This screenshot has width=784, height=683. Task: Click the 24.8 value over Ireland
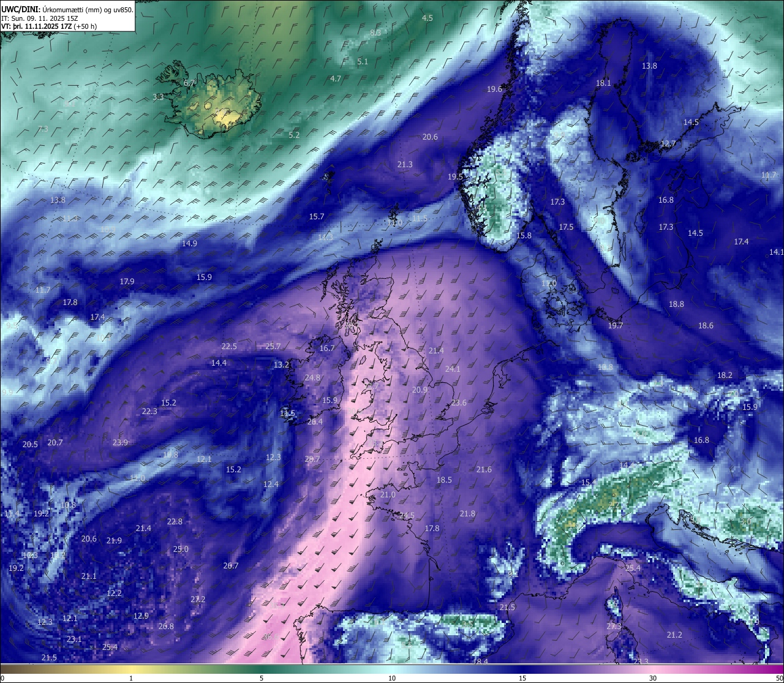312,378
